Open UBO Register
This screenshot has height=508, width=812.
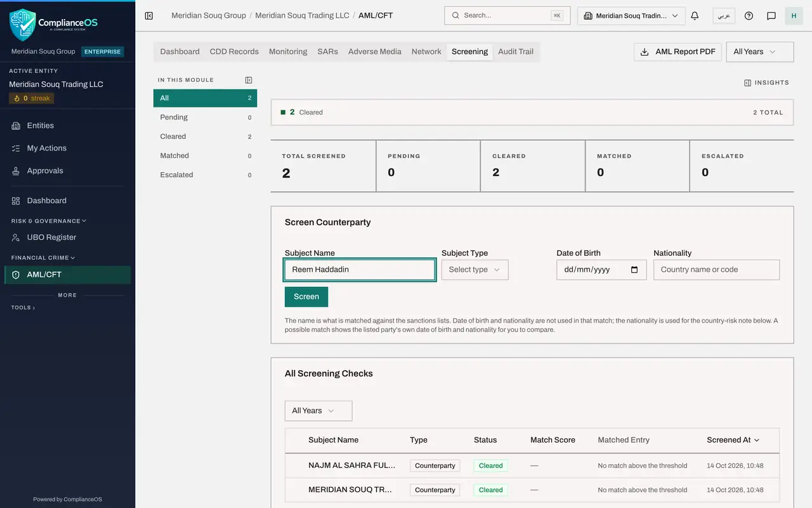tap(67, 237)
